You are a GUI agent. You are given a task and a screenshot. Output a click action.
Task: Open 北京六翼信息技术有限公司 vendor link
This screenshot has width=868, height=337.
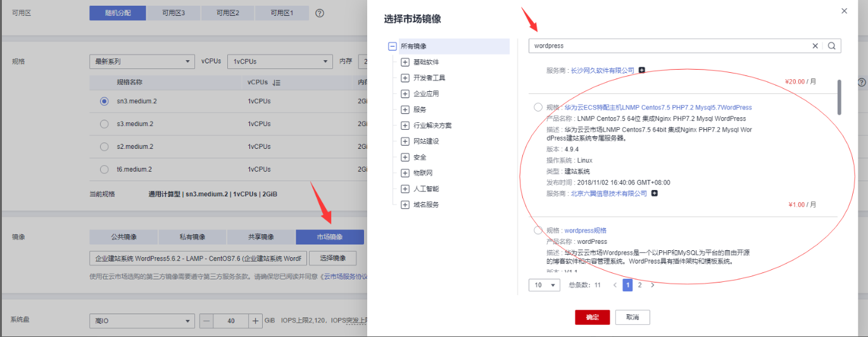pyautogui.click(x=609, y=193)
